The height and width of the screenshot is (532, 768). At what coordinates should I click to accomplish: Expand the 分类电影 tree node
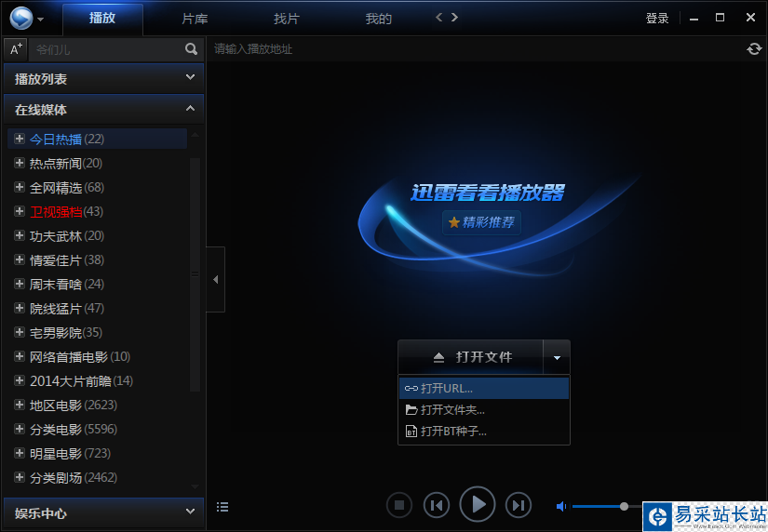pos(20,429)
